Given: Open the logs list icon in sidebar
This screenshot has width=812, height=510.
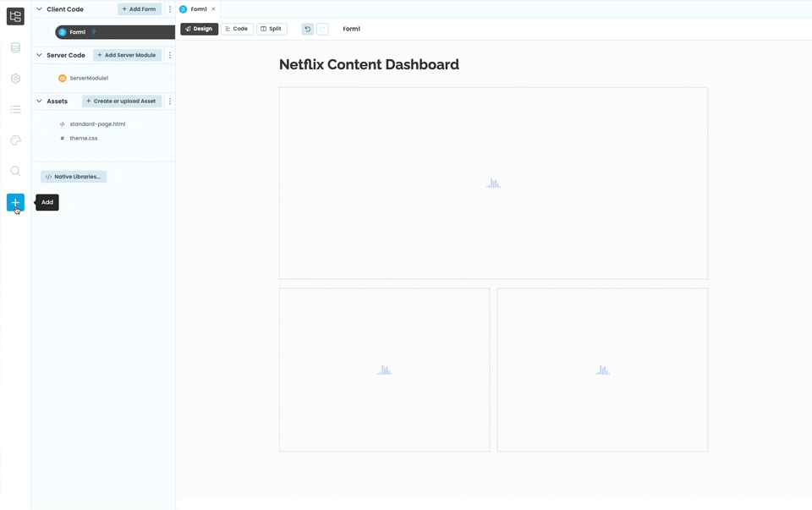Looking at the screenshot, I should tap(15, 109).
